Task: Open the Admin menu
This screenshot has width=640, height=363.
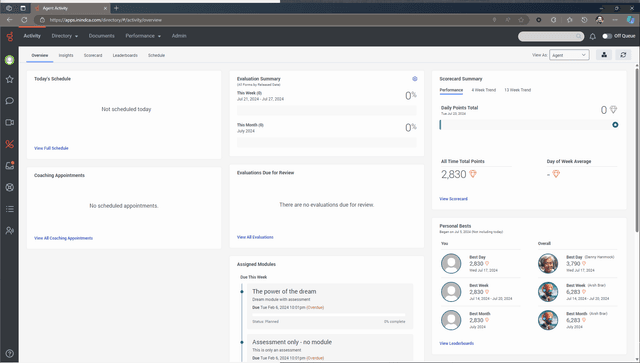Action: pyautogui.click(x=179, y=36)
